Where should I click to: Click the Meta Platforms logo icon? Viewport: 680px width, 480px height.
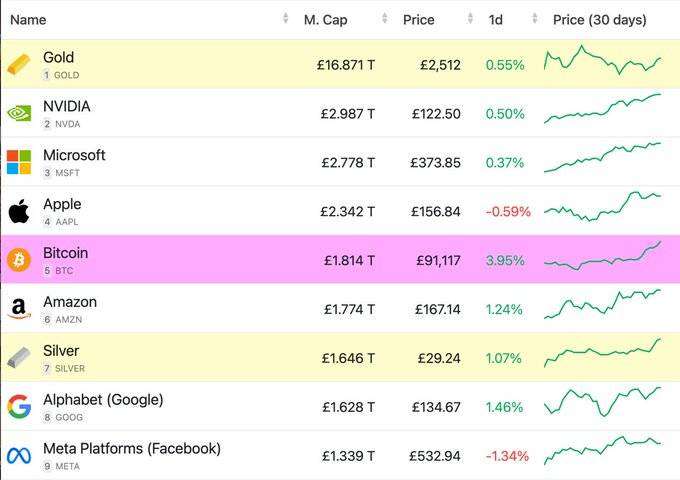click(x=19, y=456)
